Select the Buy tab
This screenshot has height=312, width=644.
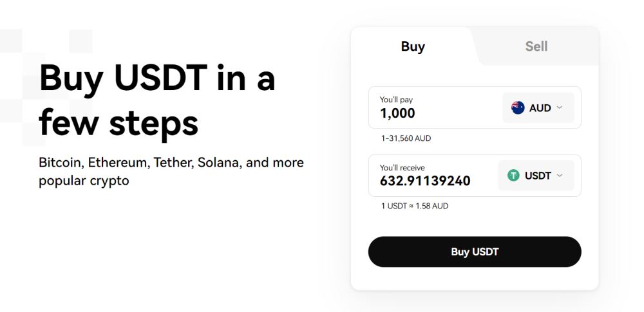point(413,46)
